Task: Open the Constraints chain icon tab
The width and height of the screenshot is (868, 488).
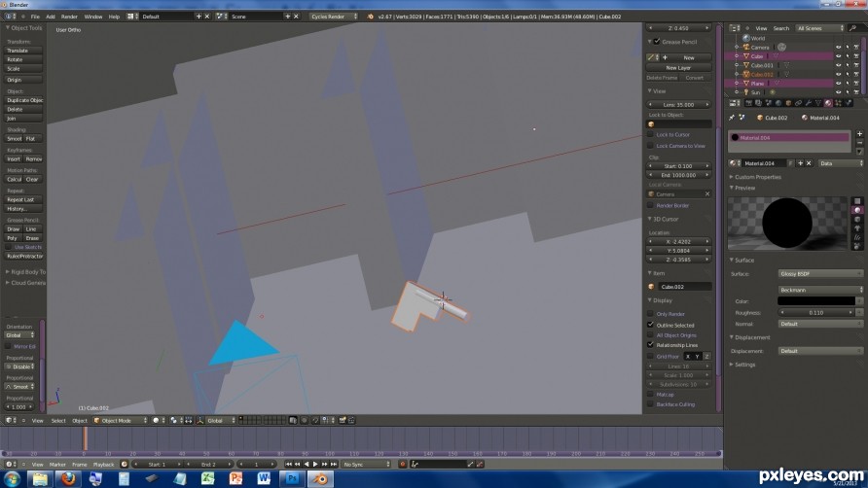Action: 798,103
